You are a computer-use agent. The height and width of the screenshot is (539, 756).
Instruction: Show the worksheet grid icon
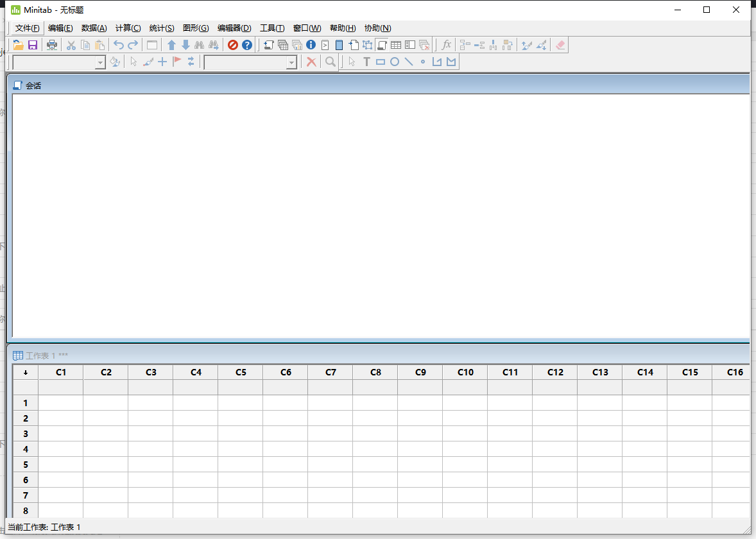(x=396, y=45)
